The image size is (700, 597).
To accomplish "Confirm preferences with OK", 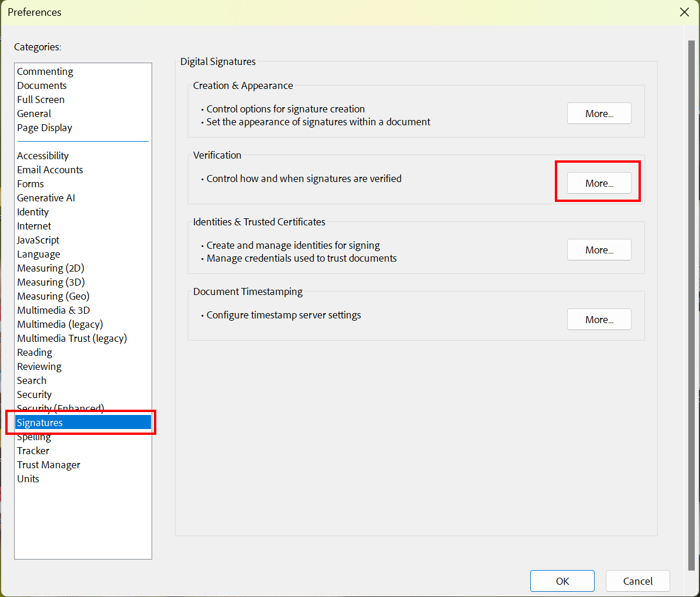I will [x=561, y=581].
